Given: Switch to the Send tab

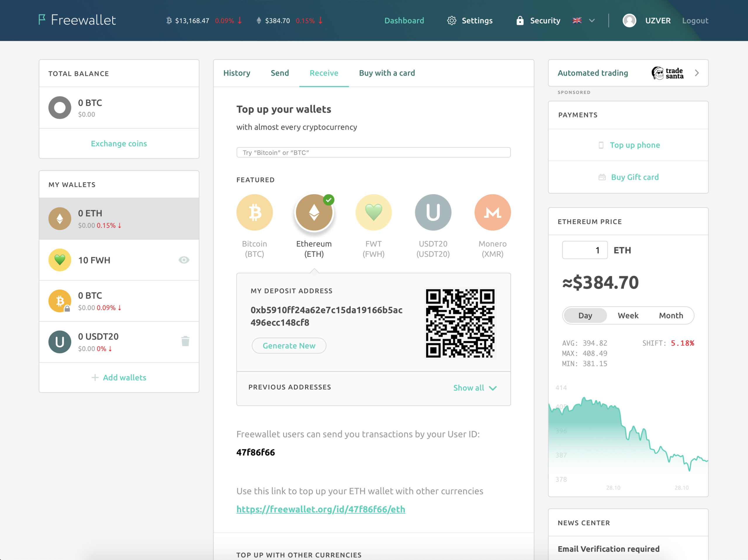Looking at the screenshot, I should [x=280, y=73].
